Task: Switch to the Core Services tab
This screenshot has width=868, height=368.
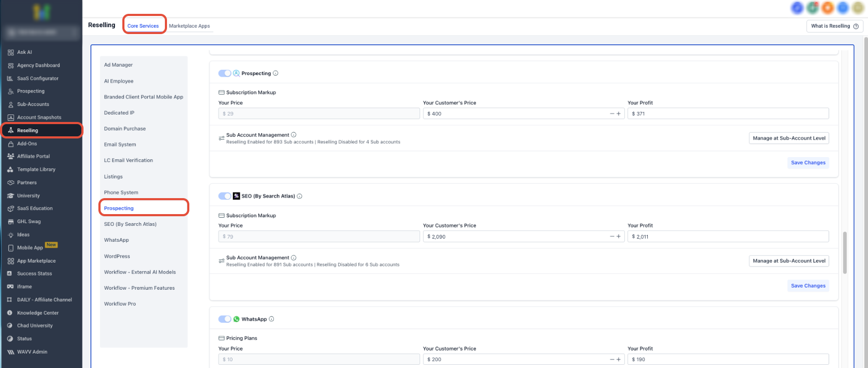Action: pos(143,26)
